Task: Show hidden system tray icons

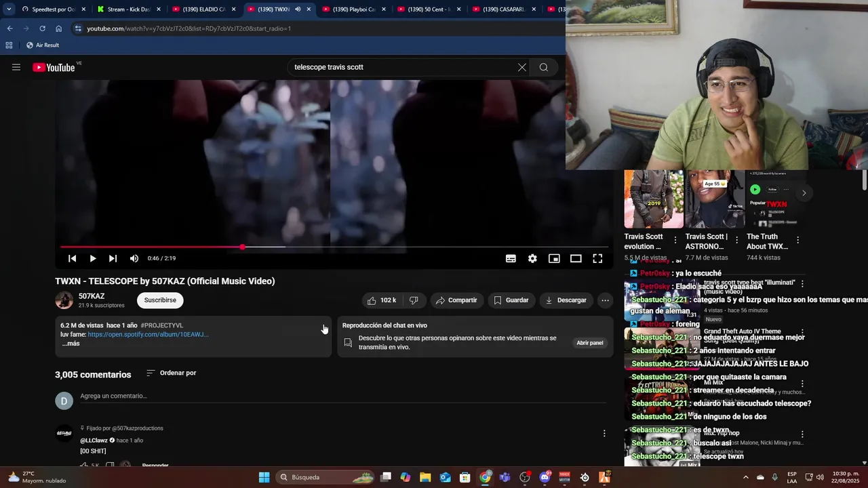Action: [745, 477]
